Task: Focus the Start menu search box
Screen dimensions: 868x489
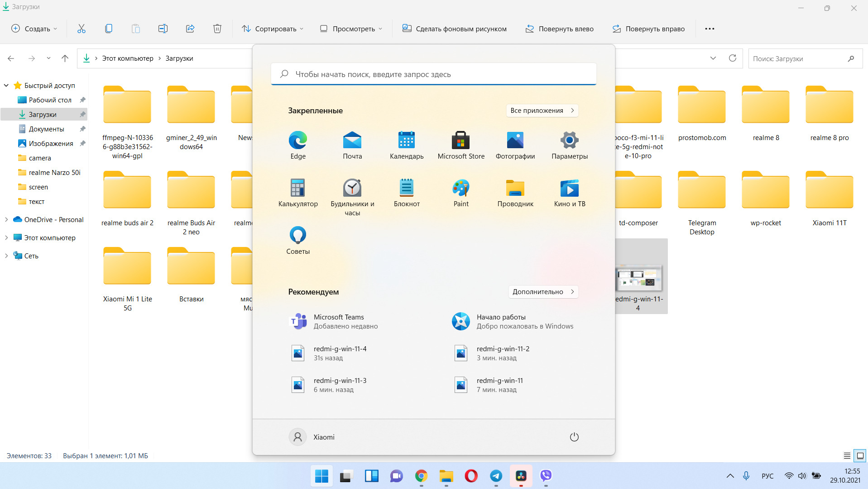Action: (433, 74)
